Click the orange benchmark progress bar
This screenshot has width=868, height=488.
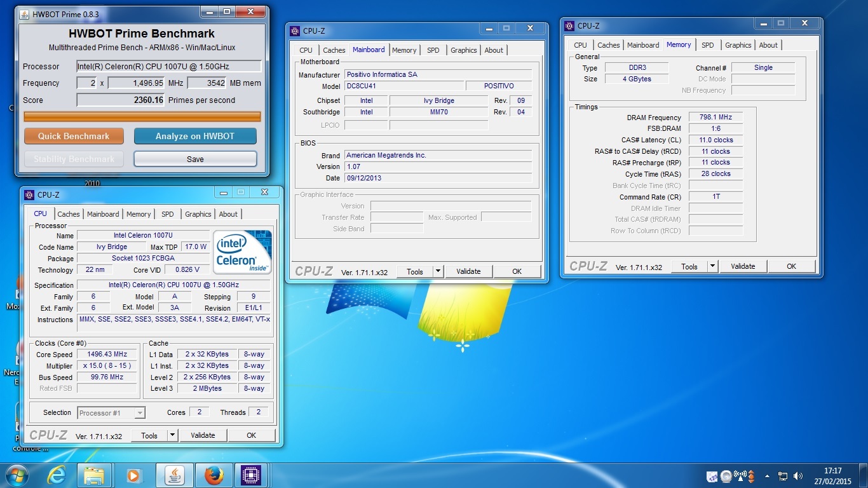[x=142, y=116]
